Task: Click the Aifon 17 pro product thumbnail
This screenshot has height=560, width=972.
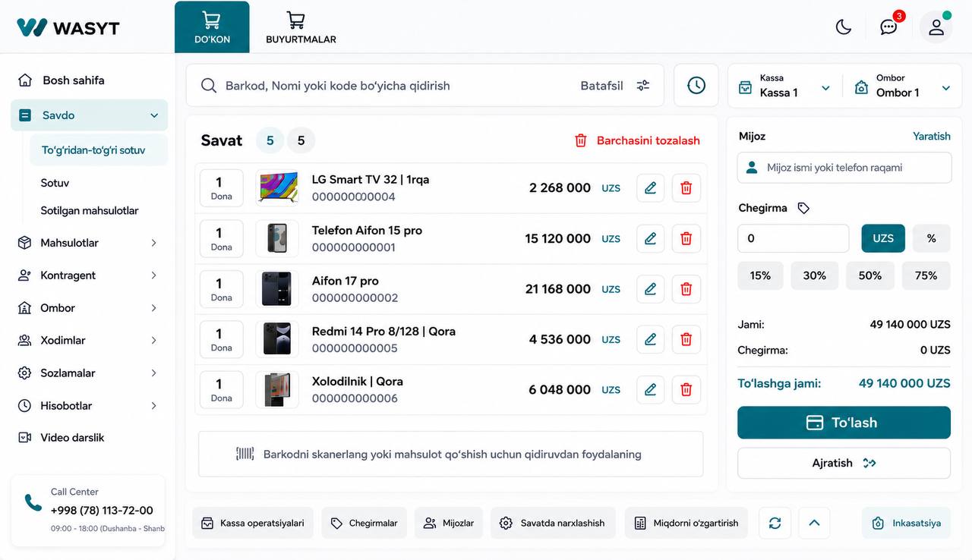Action: click(277, 289)
